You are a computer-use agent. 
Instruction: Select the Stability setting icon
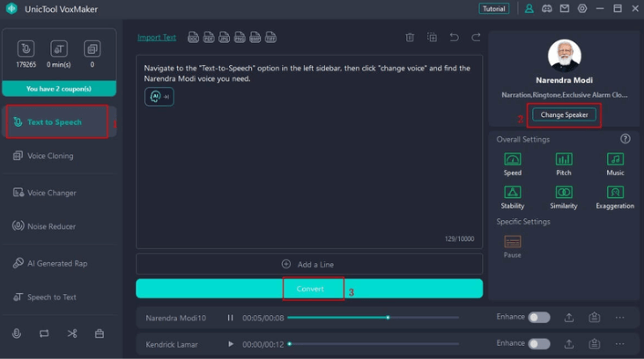[512, 193]
